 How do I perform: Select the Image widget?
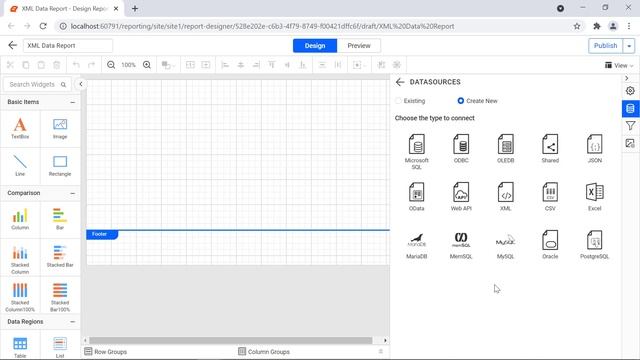60,128
